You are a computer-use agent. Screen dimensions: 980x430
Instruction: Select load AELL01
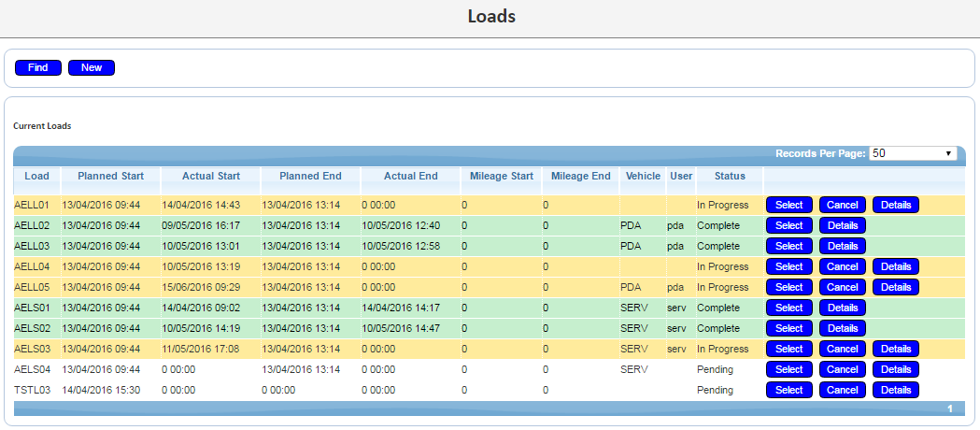point(789,205)
